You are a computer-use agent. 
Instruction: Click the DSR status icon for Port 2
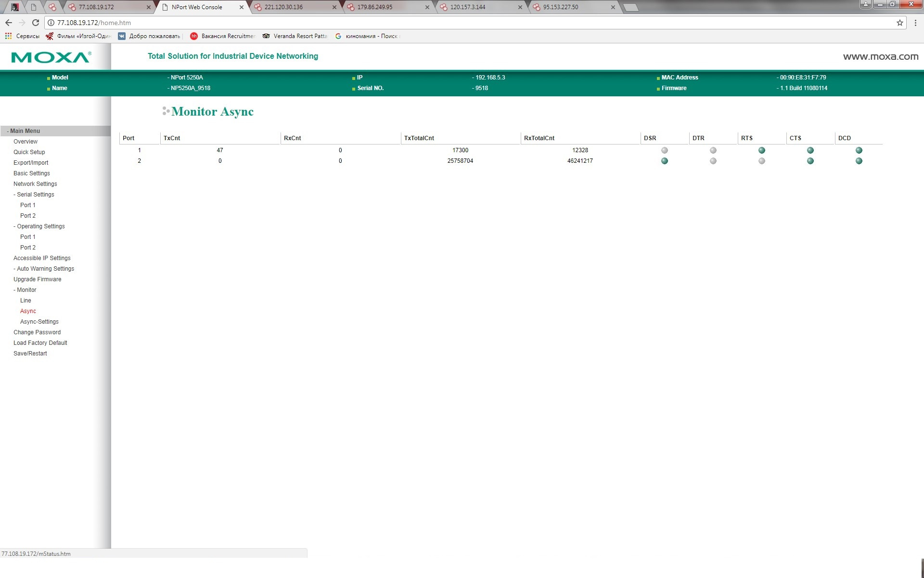point(664,160)
